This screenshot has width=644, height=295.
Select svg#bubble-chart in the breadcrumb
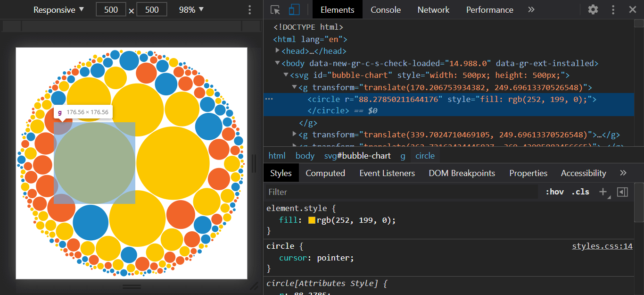[357, 156]
